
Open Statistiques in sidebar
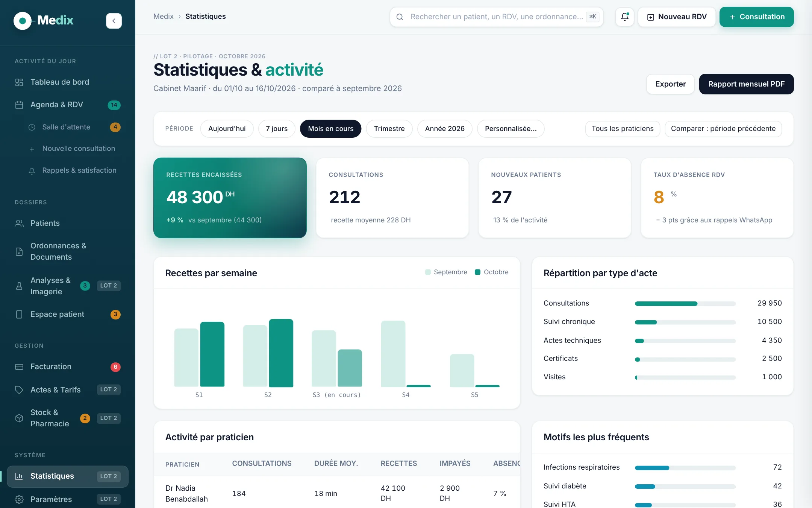[x=68, y=476]
